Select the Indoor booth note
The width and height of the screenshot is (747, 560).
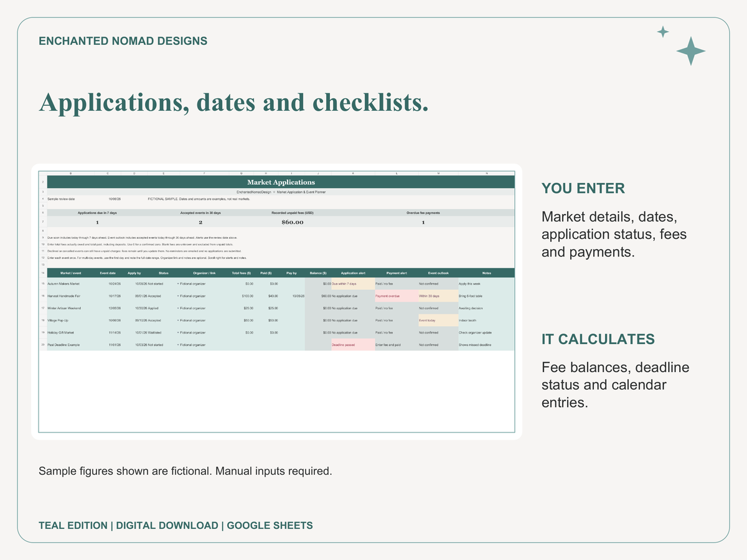pyautogui.click(x=486, y=320)
